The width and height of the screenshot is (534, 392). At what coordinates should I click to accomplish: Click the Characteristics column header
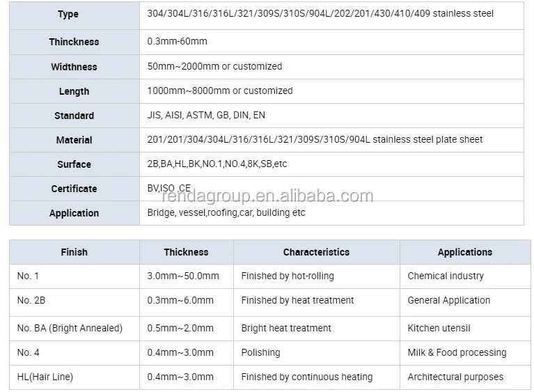tap(316, 252)
